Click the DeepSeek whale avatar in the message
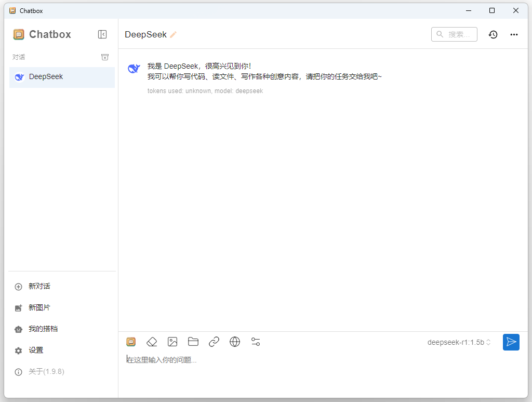The width and height of the screenshot is (532, 402). 134,68
